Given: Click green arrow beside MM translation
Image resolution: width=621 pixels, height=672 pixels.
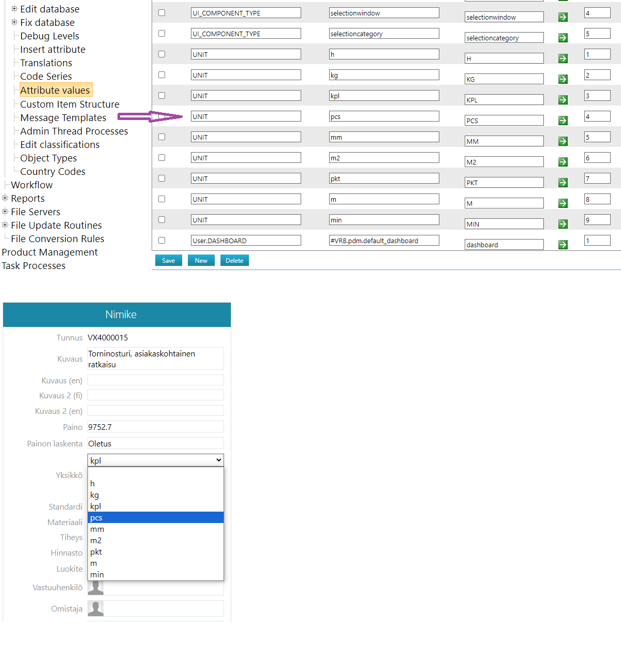Looking at the screenshot, I should tap(563, 141).
